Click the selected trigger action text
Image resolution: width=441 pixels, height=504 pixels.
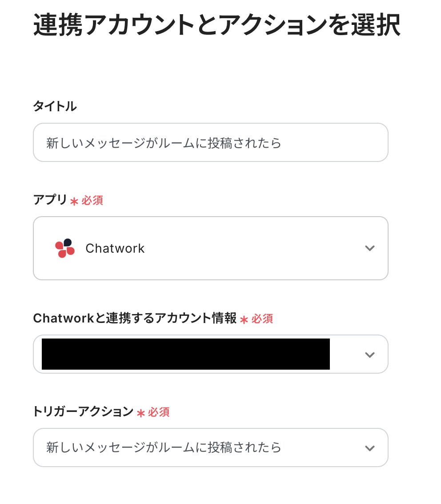pos(164,448)
